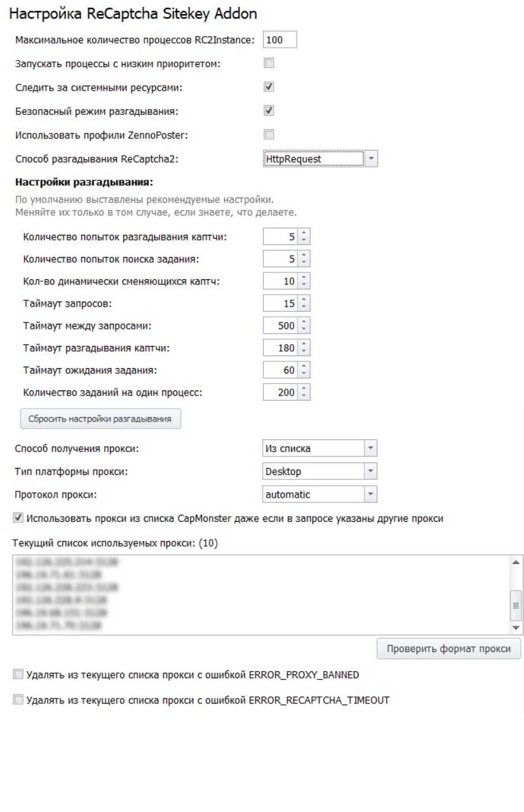Enable use ZennoPoster profiles checkbox
524x812 pixels.
coord(269,134)
